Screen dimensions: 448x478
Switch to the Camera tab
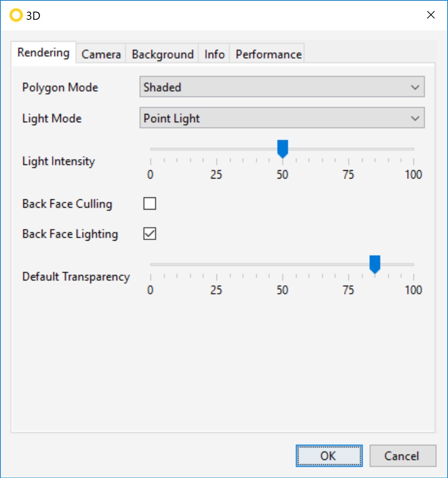(101, 54)
